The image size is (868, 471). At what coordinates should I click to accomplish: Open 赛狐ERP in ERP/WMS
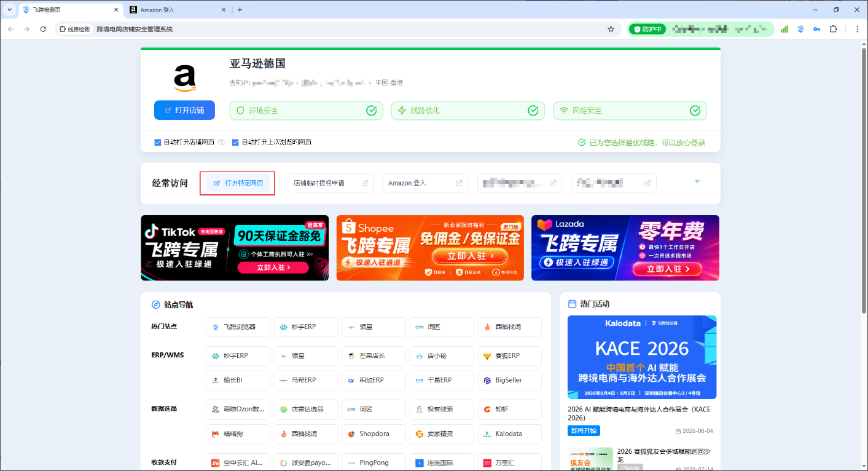click(510, 356)
